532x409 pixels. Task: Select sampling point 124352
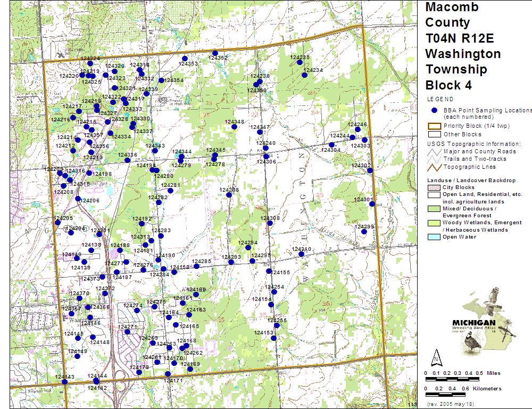(215, 53)
